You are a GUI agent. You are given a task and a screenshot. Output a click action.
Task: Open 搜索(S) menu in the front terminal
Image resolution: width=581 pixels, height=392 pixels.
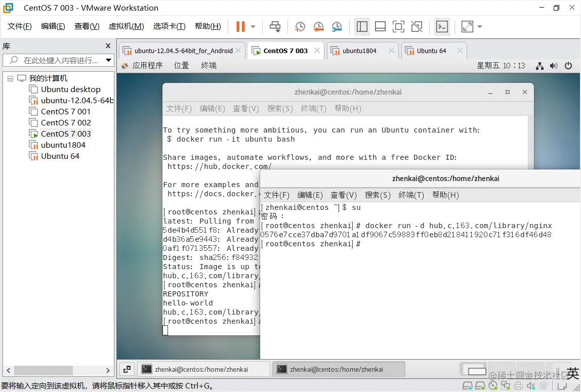pos(378,195)
